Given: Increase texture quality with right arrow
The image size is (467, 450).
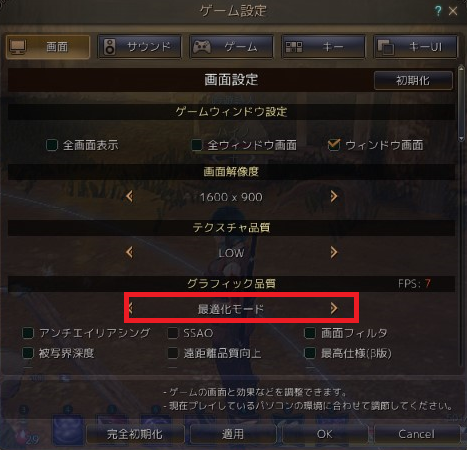Looking at the screenshot, I should pyautogui.click(x=334, y=252).
